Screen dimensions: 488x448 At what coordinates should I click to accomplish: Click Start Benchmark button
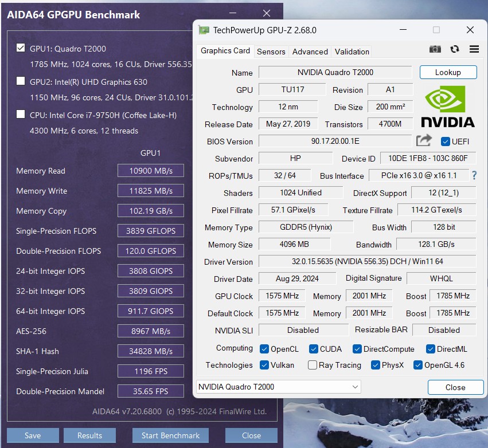tap(170, 435)
